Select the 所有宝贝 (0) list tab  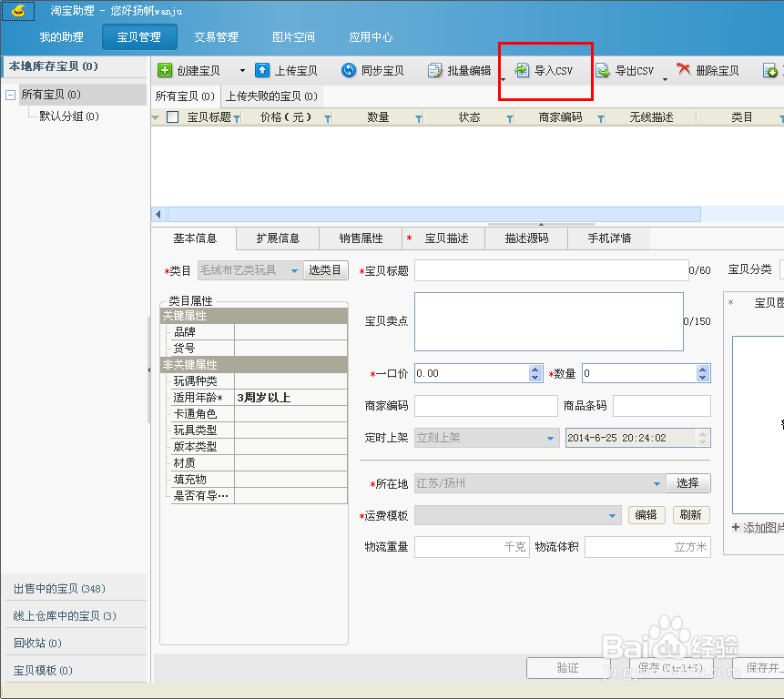click(185, 96)
